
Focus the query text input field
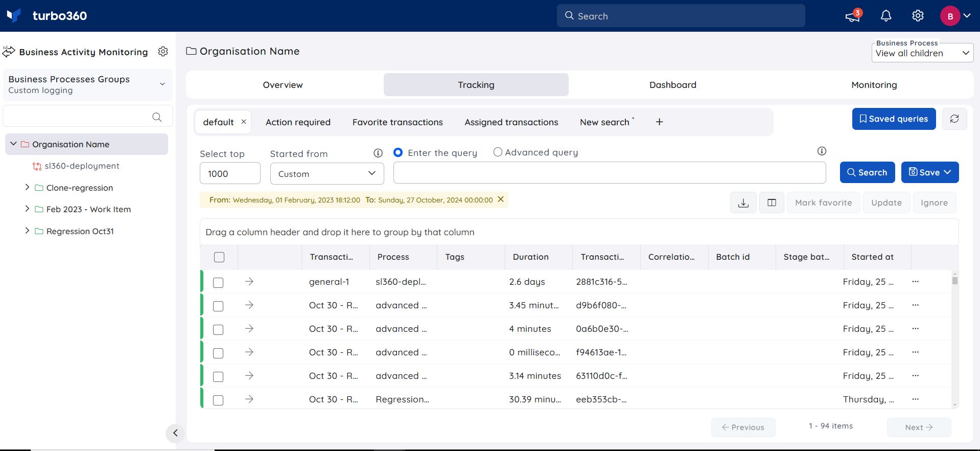(609, 173)
